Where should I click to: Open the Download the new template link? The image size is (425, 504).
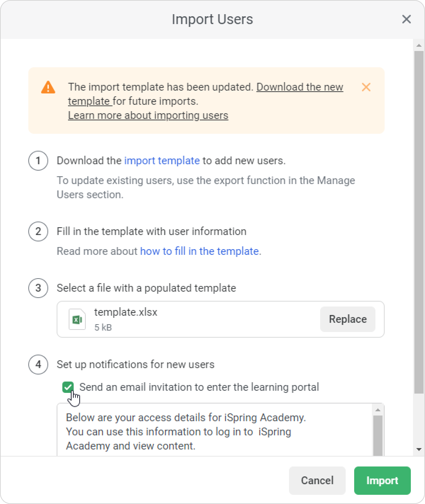pyautogui.click(x=300, y=87)
